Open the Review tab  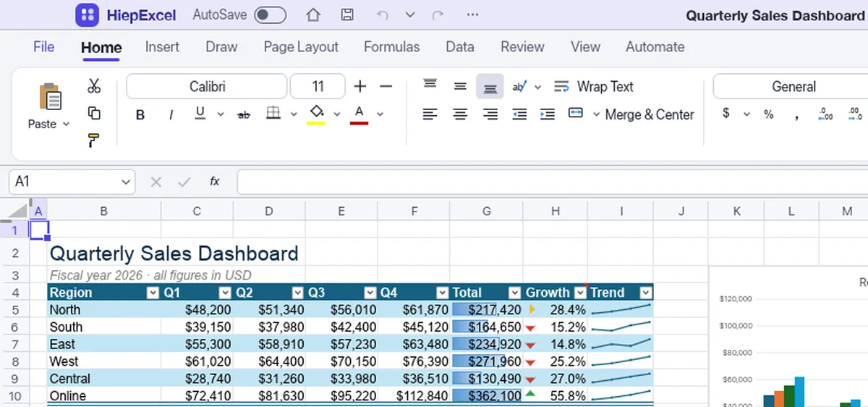tap(522, 46)
